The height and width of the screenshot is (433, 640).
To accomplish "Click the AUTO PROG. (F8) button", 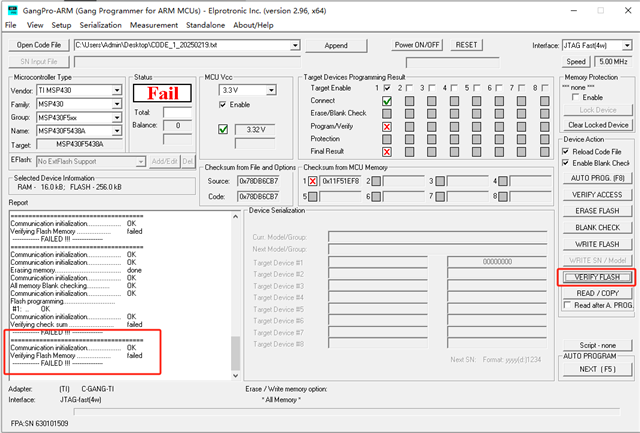I will pos(598,178).
